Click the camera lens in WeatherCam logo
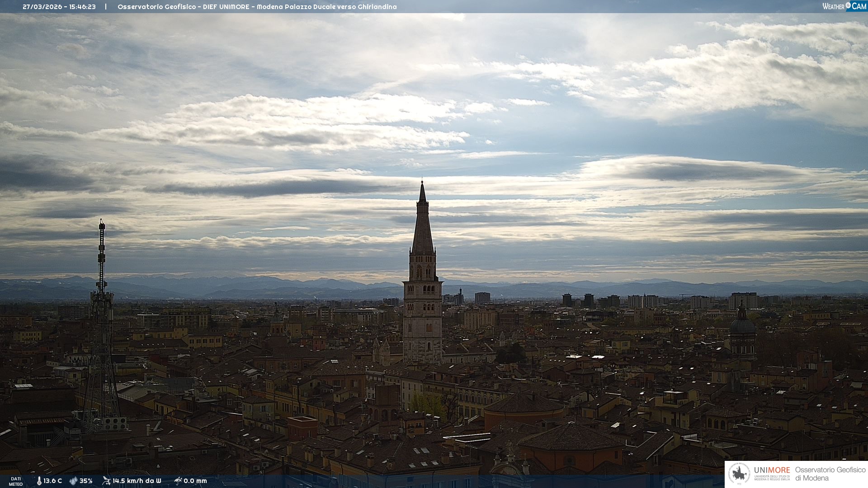Image resolution: width=868 pixels, height=488 pixels. pyautogui.click(x=848, y=5)
